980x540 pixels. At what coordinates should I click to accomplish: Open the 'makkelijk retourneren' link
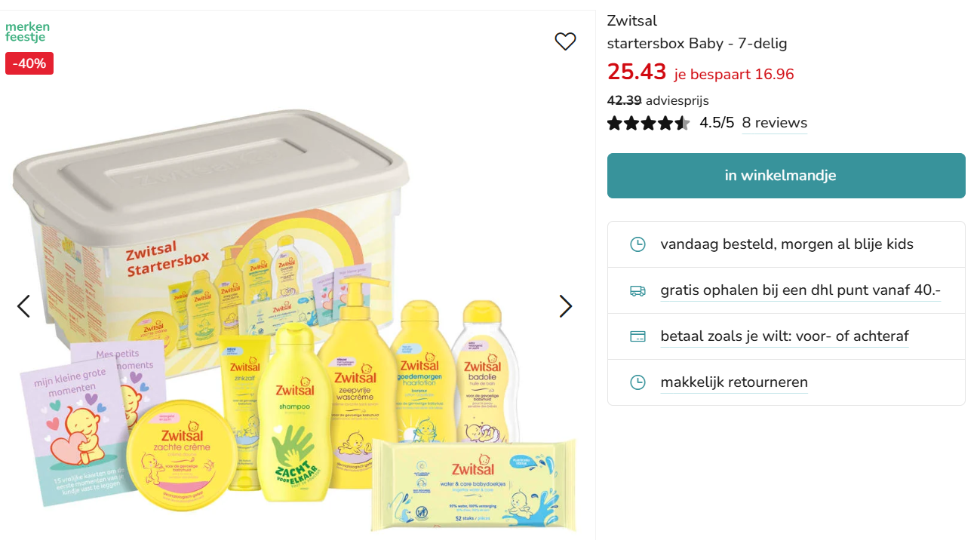click(734, 382)
